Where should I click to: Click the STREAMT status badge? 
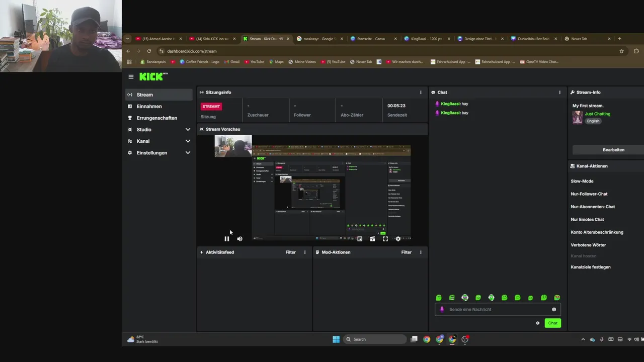[x=211, y=107]
